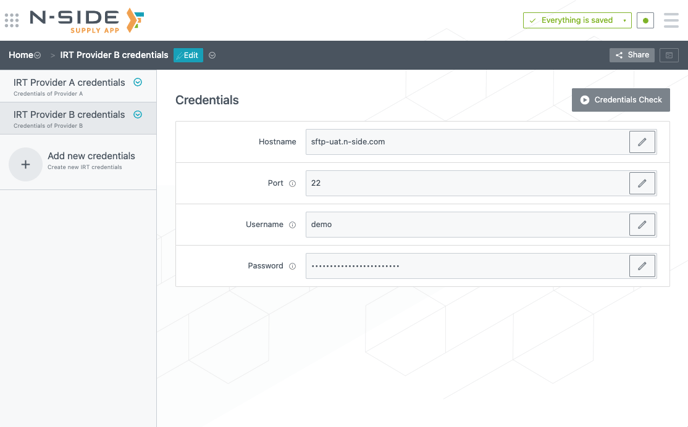Run the Credentials Check

(620, 100)
